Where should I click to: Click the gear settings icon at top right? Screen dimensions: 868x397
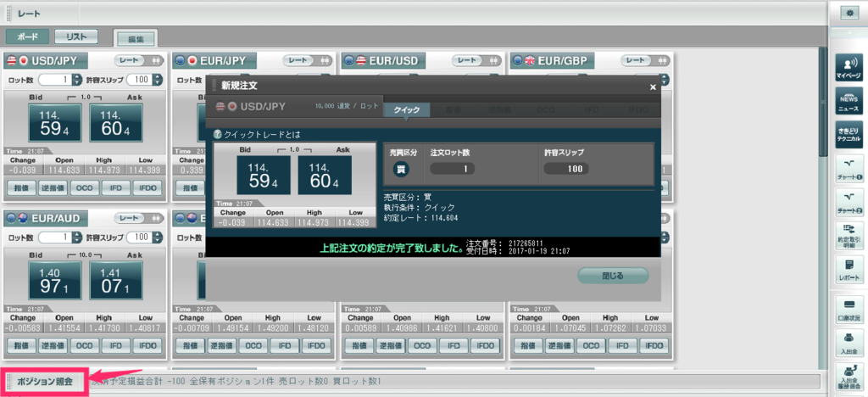849,14
